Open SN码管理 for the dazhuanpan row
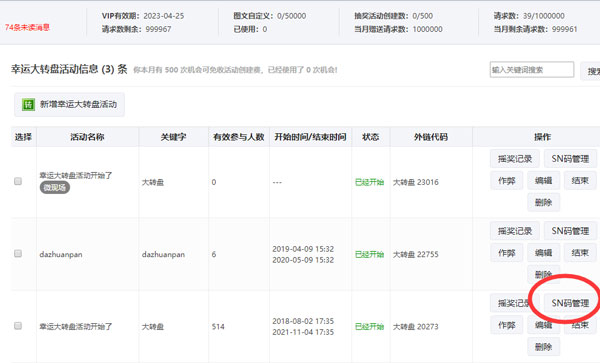600x363 pixels. [570, 231]
